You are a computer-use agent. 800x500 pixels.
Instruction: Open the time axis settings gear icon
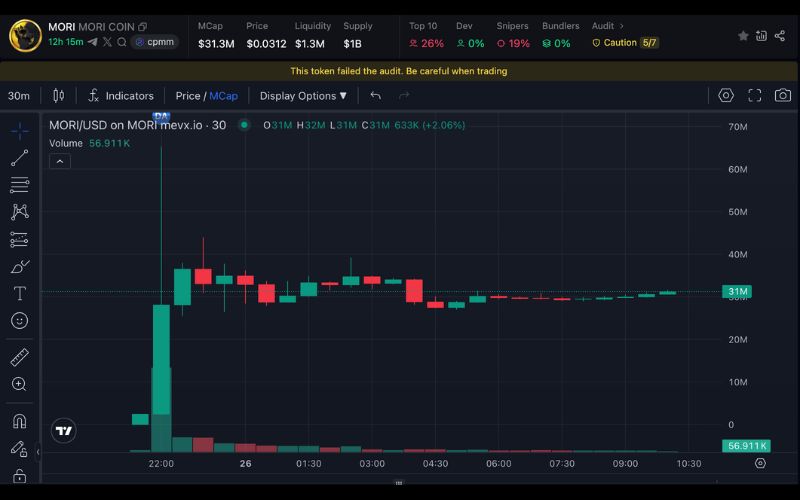point(760,463)
